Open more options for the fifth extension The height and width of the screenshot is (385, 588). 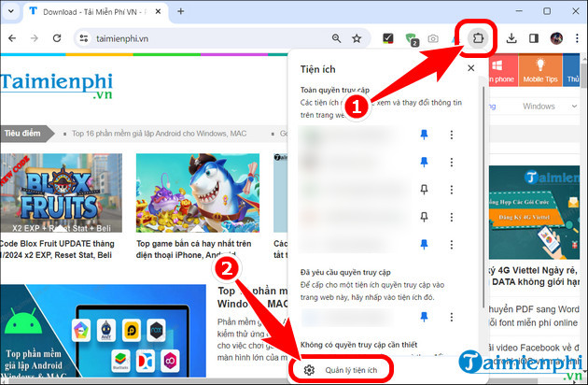coord(452,245)
